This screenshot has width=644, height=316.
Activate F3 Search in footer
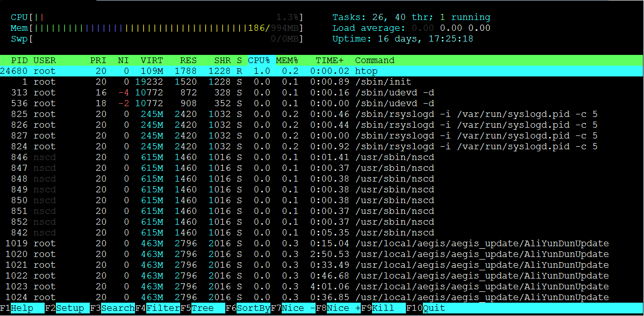(118, 308)
